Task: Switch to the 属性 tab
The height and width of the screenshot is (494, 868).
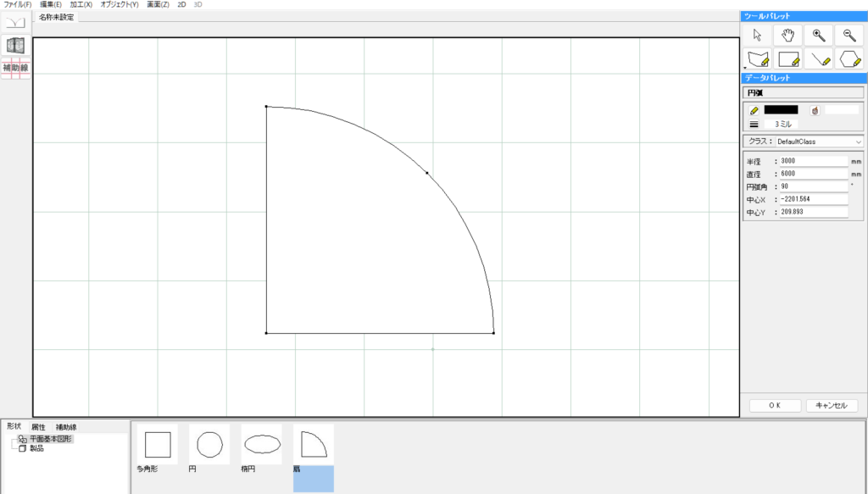Action: click(x=39, y=427)
